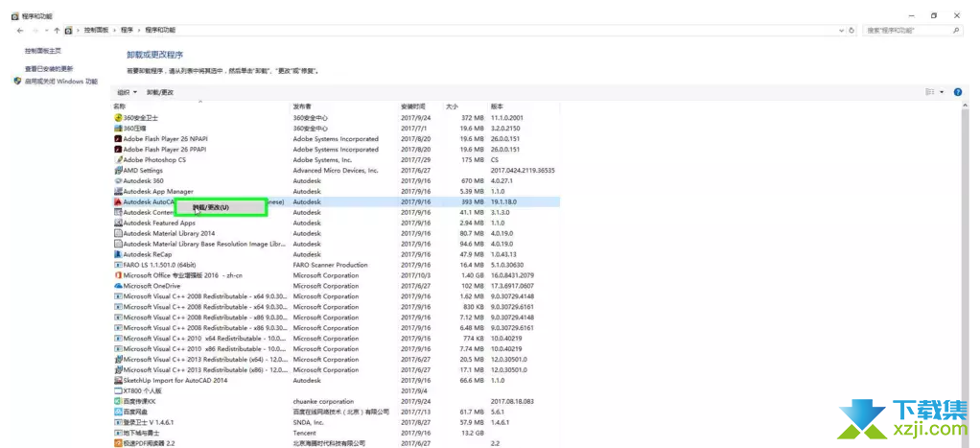Click FARO Scanner Production publisher cell
Viewport: 980px width, 448px height.
[331, 266]
